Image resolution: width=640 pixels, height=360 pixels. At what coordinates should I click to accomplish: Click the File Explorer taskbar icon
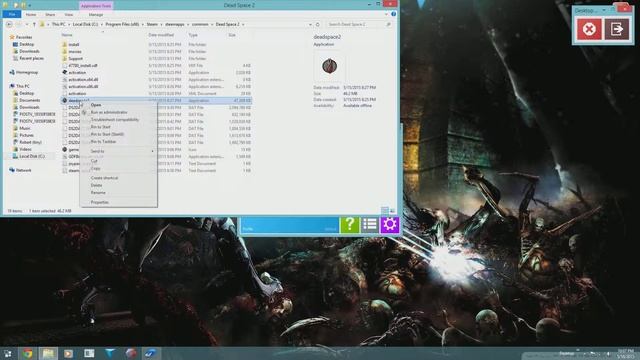[48, 353]
